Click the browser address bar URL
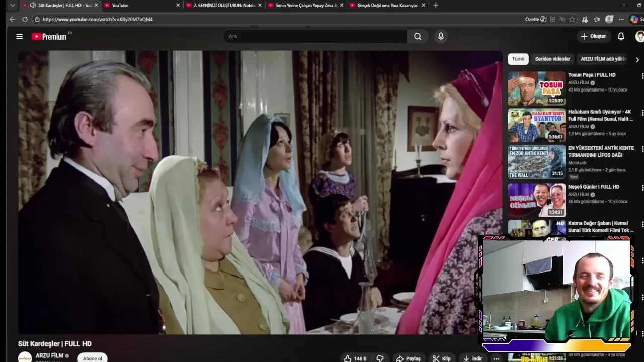 (x=98, y=19)
